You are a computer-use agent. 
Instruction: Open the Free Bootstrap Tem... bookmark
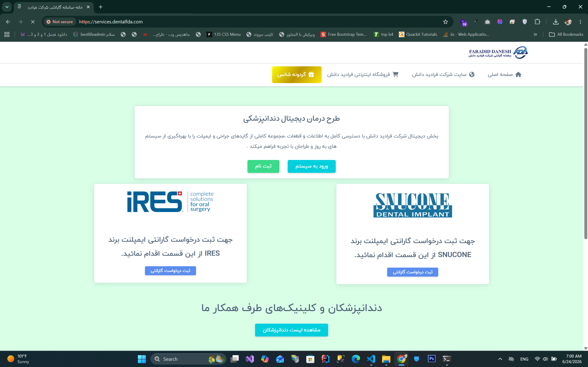[x=344, y=34]
